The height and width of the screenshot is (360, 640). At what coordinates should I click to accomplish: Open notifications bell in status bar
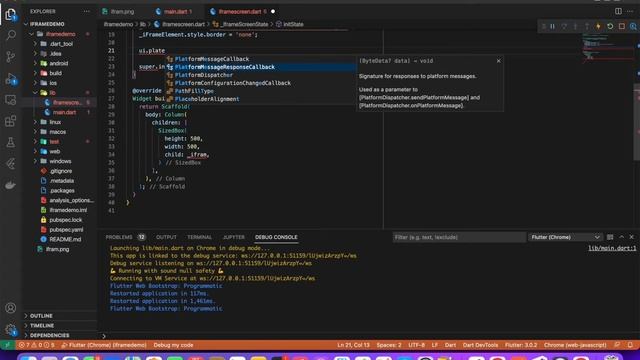[x=630, y=345]
